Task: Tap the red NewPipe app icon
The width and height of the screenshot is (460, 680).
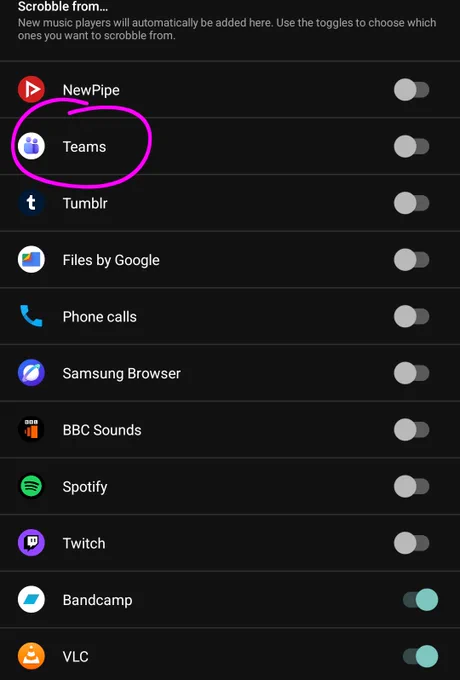Action: 31,89
